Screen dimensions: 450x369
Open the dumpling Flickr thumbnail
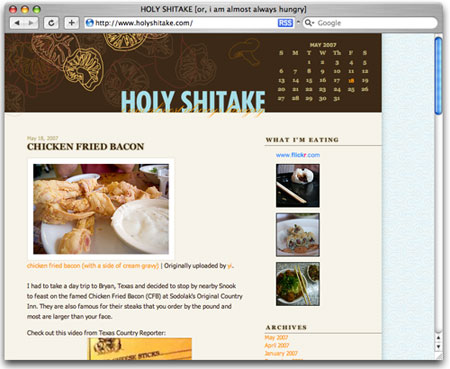[x=298, y=186]
